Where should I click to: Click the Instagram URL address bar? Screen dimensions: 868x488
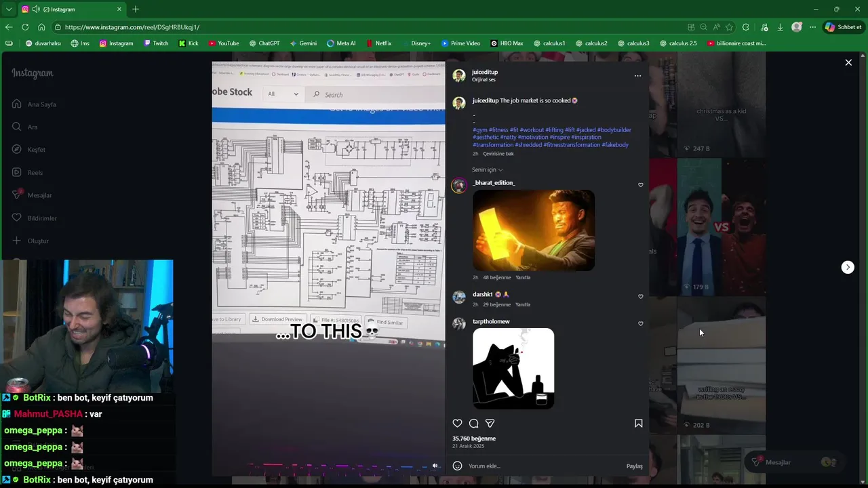(x=366, y=27)
